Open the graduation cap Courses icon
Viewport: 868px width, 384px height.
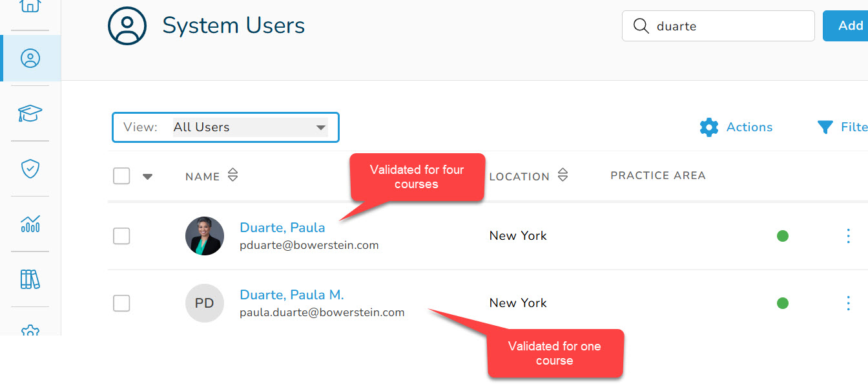30,114
